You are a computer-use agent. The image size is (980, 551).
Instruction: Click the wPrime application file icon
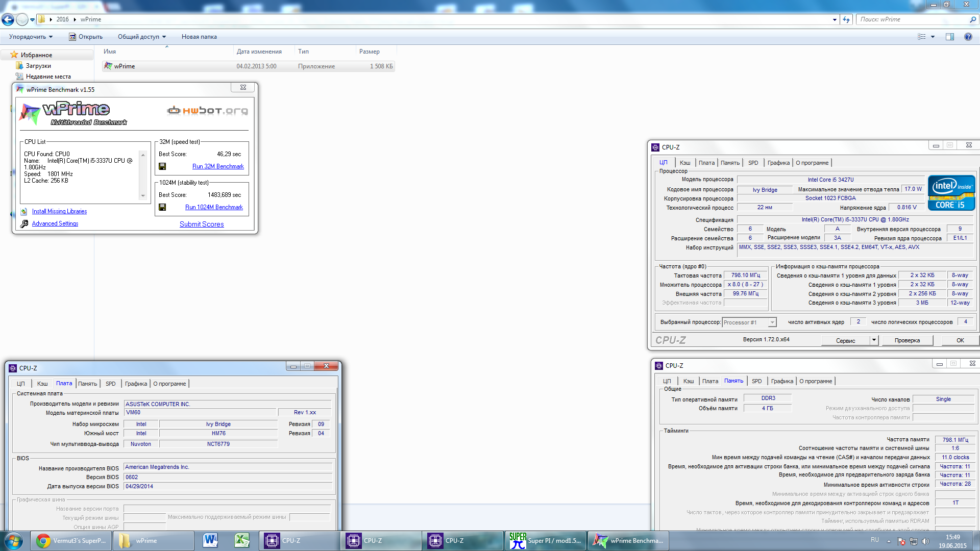108,66
